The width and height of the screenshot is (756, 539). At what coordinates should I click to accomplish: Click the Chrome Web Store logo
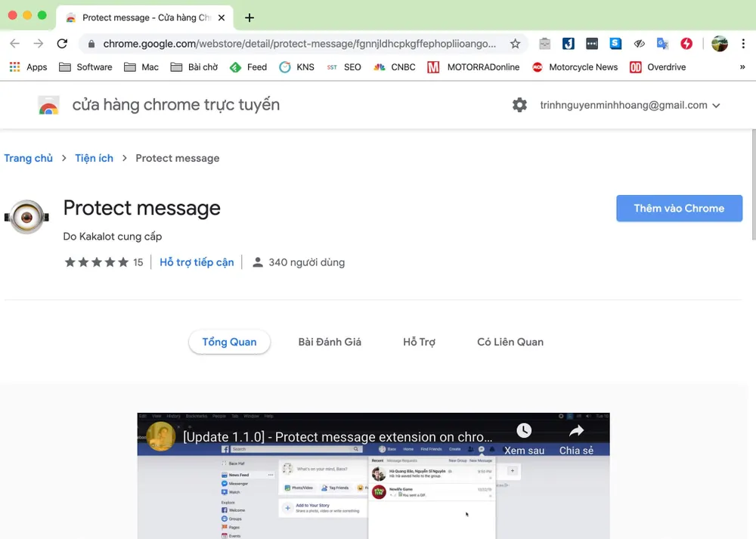coord(48,105)
